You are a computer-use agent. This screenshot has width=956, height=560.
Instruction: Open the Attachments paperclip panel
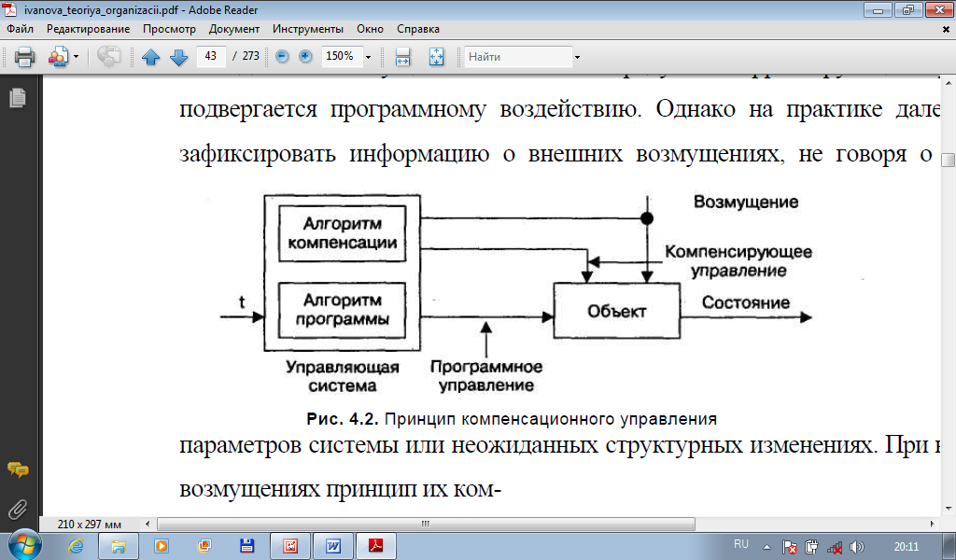coord(18,508)
